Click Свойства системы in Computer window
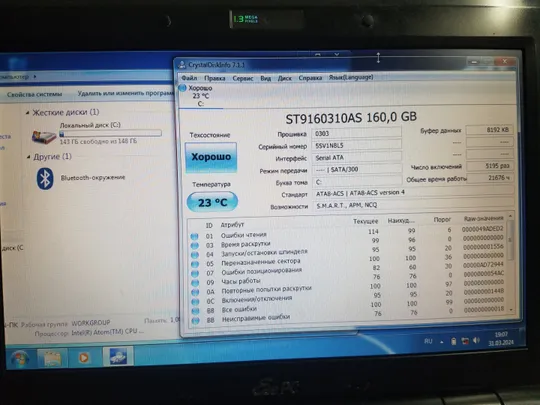The height and width of the screenshot is (405, 540). pyautogui.click(x=34, y=94)
